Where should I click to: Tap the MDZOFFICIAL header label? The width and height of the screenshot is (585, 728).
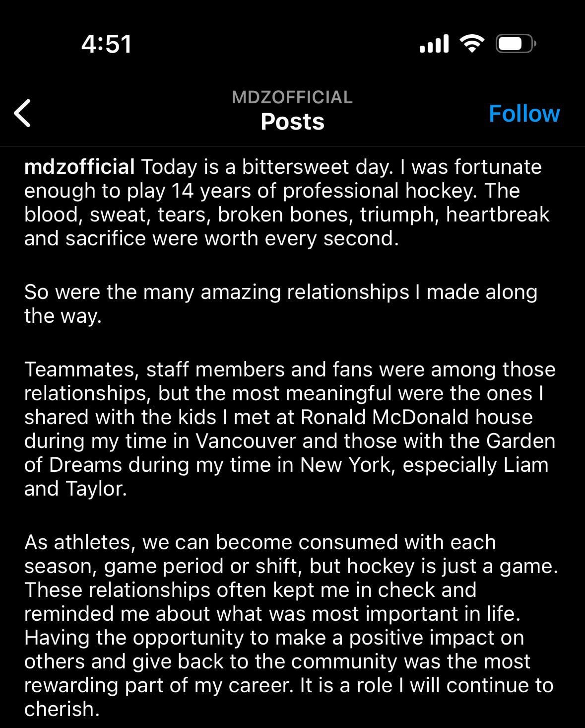292,97
